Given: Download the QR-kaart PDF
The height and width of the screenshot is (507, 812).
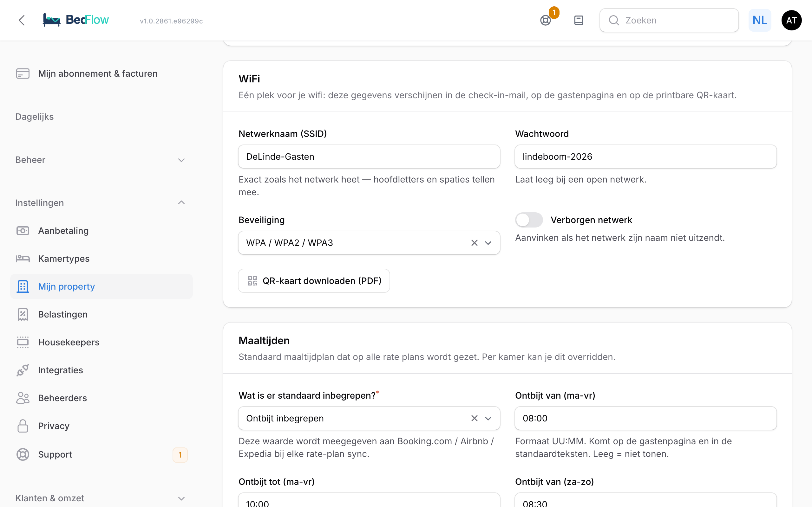Looking at the screenshot, I should tap(314, 281).
